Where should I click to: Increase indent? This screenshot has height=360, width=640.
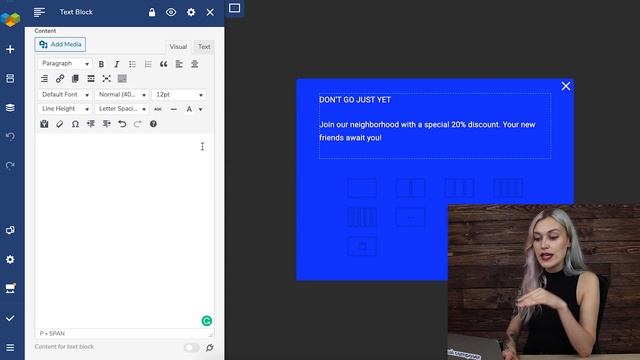(106, 124)
